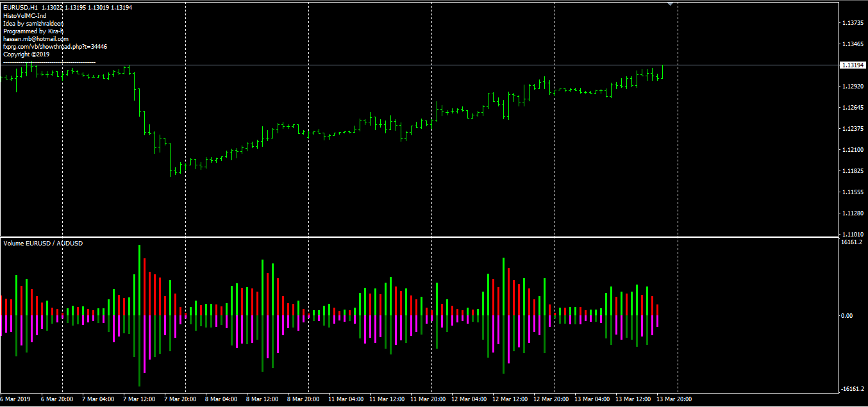868x407 pixels.
Task: Open the fxprg.com showthread link text
Action: 54,47
